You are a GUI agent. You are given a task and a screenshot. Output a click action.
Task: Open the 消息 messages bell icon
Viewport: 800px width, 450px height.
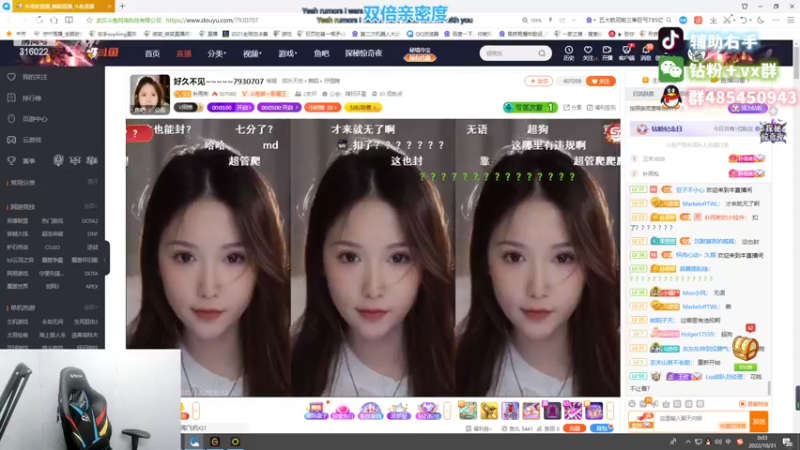click(645, 53)
